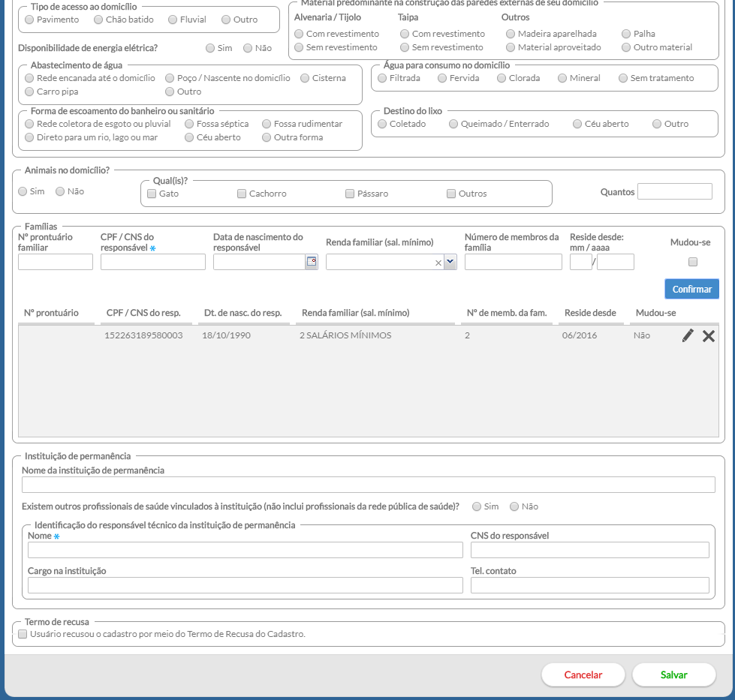Click the Salvar button

674,675
